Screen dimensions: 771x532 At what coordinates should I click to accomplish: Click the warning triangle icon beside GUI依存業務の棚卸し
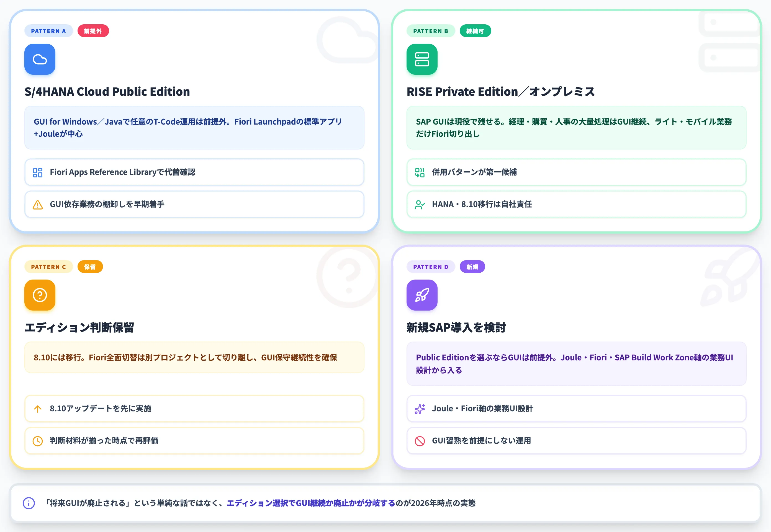point(38,204)
